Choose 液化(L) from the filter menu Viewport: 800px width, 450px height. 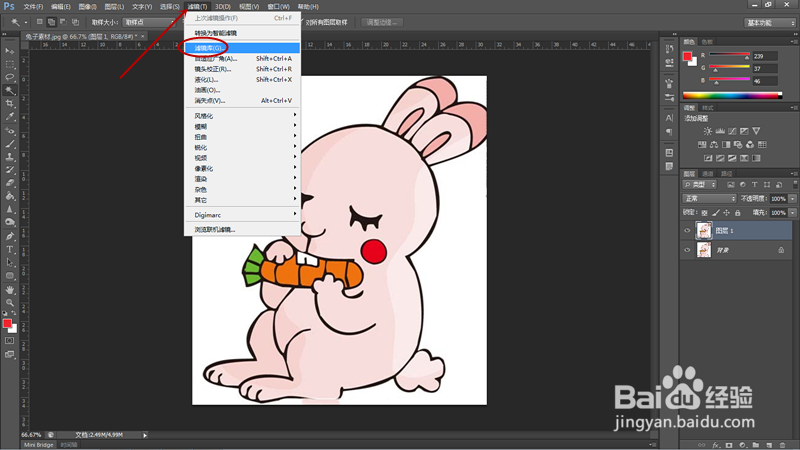tap(242, 80)
